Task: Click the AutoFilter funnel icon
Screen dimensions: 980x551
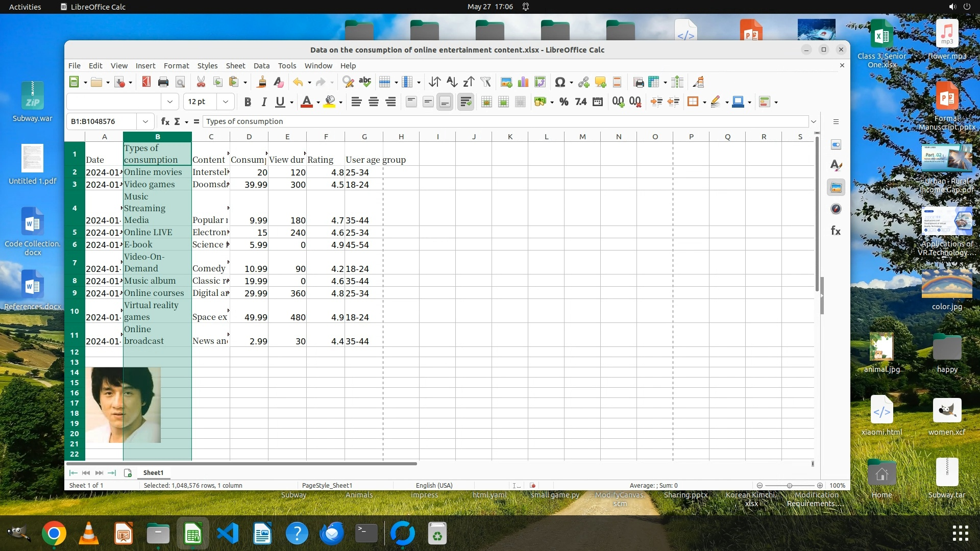Action: 485,82
